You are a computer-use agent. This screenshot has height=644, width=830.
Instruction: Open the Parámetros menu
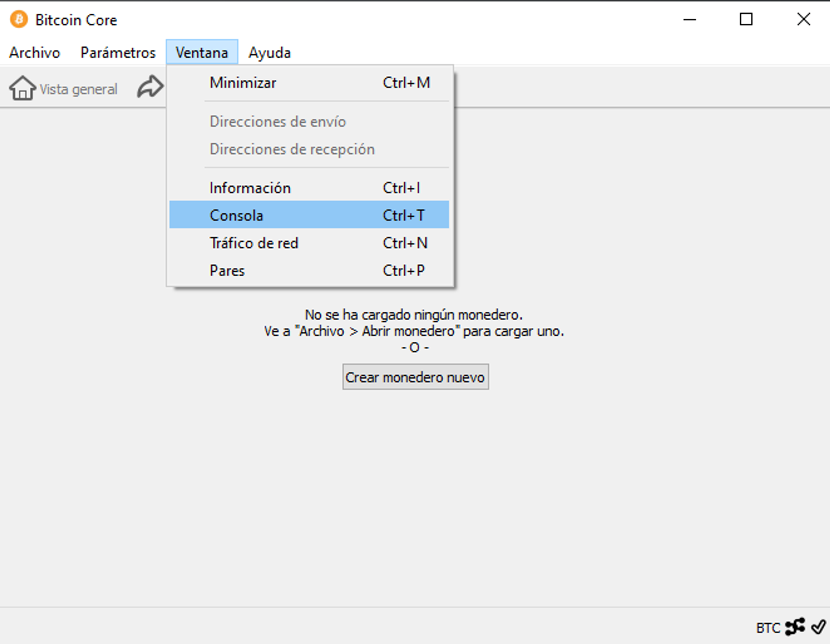[x=118, y=53]
